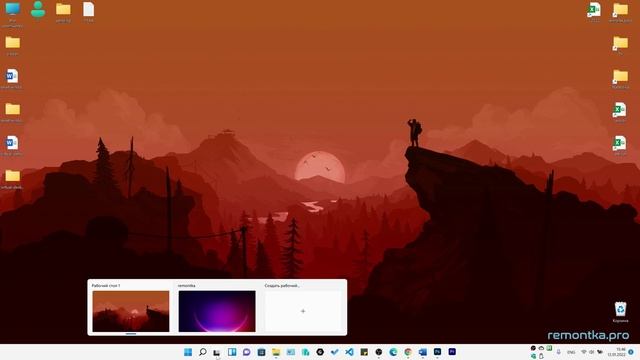Select This PC desktop icon
The image size is (640, 360).
pyautogui.click(x=12, y=14)
